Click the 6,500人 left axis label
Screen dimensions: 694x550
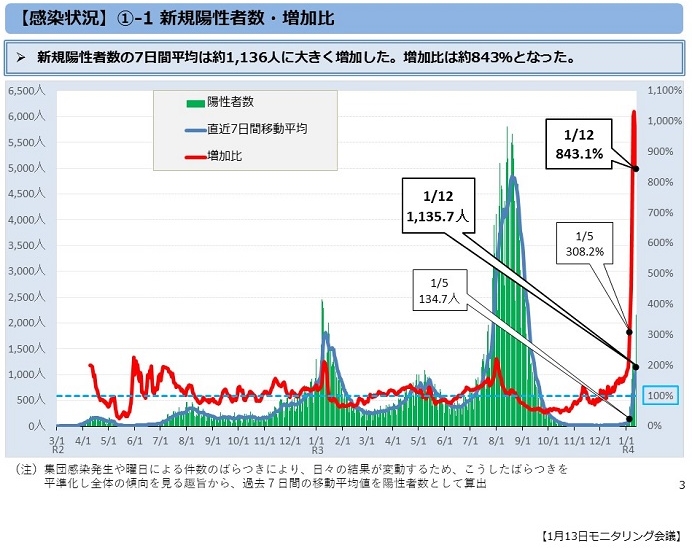click(x=27, y=91)
